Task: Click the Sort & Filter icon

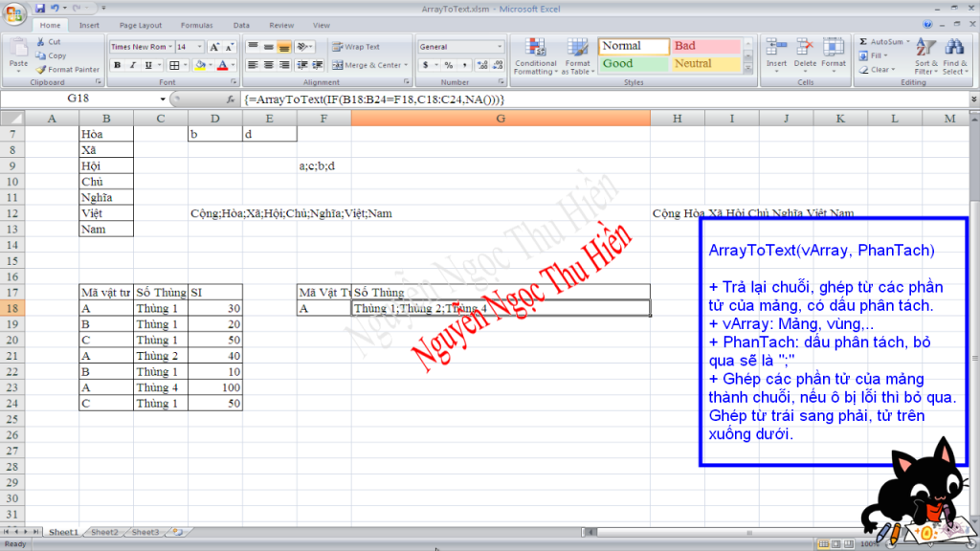Action: [x=925, y=55]
